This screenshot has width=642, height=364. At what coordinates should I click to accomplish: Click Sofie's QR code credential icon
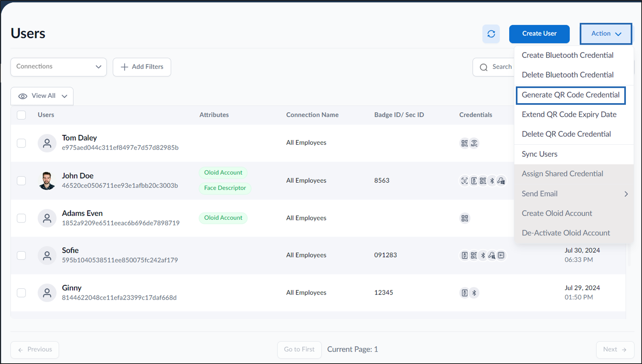click(x=474, y=255)
